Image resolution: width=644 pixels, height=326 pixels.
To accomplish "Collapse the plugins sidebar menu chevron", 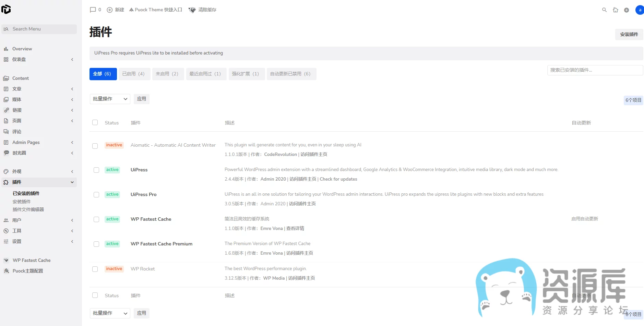I will 72,182.
